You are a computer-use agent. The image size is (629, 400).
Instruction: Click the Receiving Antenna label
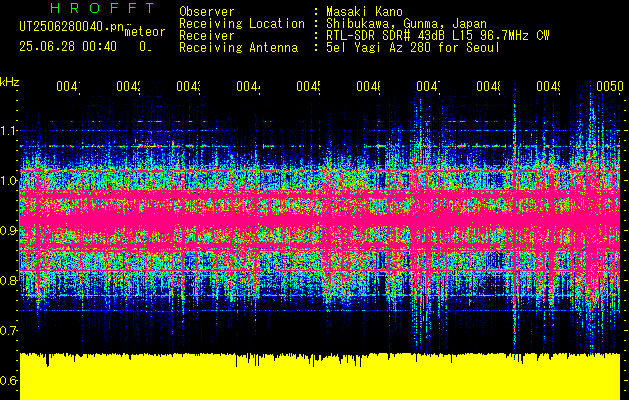click(x=239, y=48)
